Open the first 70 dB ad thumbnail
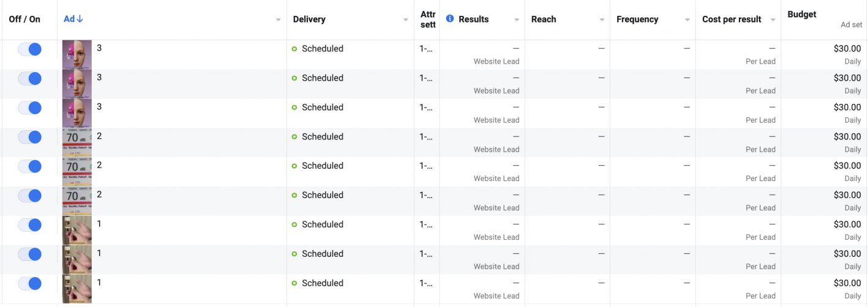Image resolution: width=868 pixels, height=307 pixels. pos(77,142)
